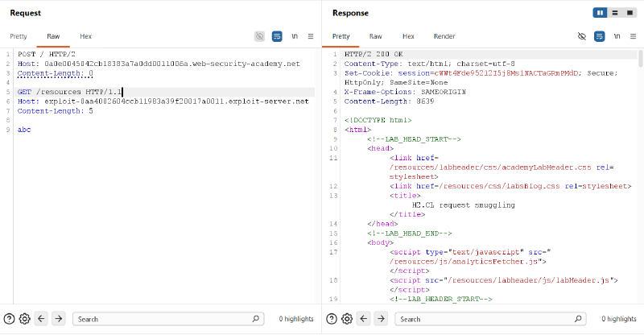Select side-by-side layout view icon

[x=600, y=13]
